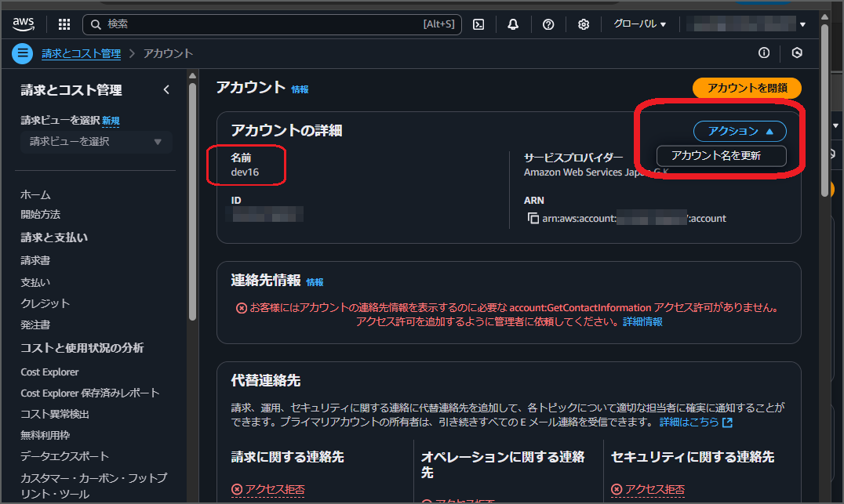844x504 pixels.
Task: Click the アカウントを閉鎖 button
Action: (747, 88)
